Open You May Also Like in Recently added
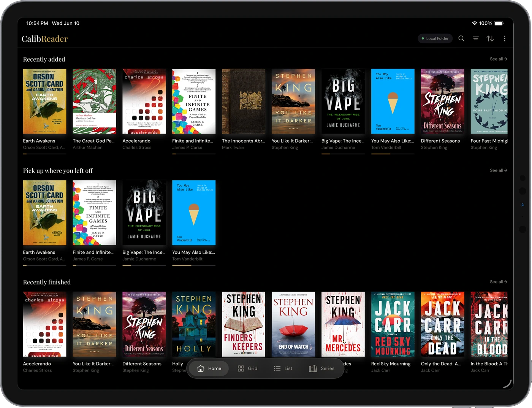The image size is (532, 408). tap(393, 101)
